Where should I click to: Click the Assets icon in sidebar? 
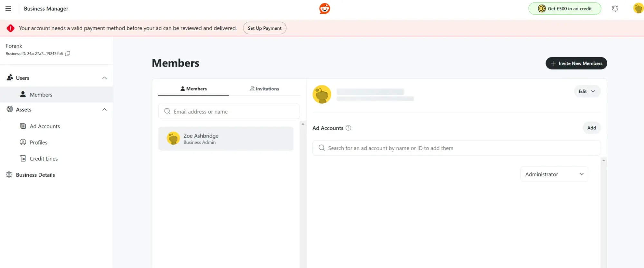10,109
